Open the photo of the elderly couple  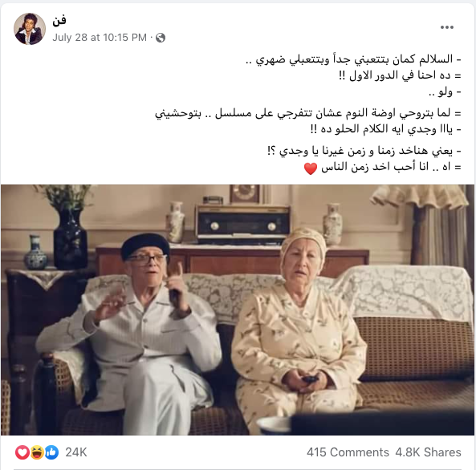pos(238,310)
